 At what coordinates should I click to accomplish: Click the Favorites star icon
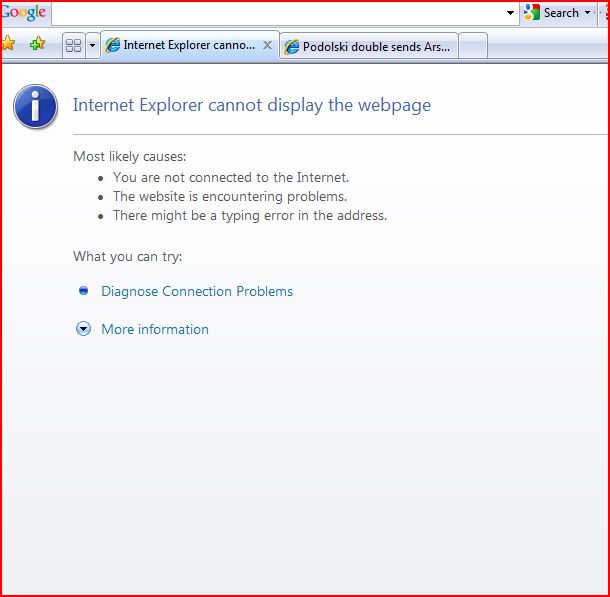(7, 44)
